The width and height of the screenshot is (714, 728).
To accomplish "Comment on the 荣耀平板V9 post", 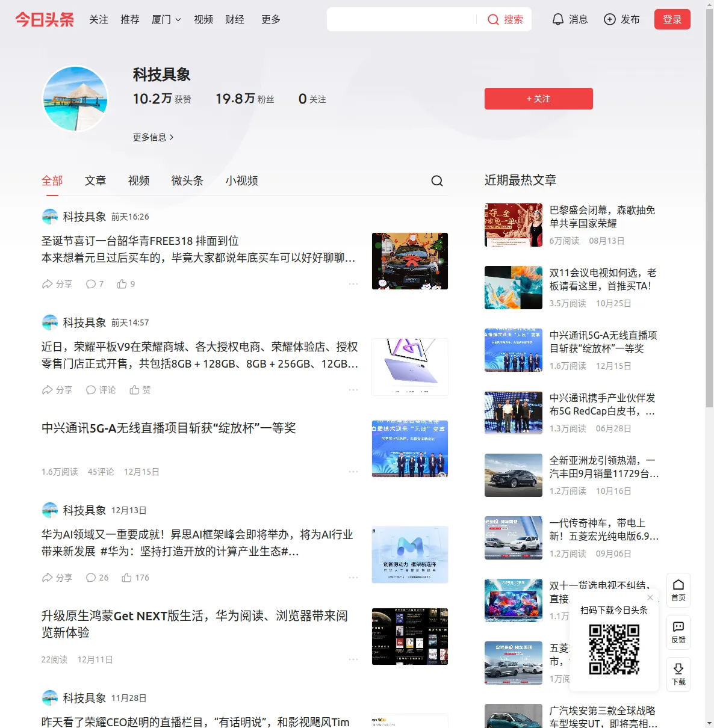I will click(x=101, y=390).
